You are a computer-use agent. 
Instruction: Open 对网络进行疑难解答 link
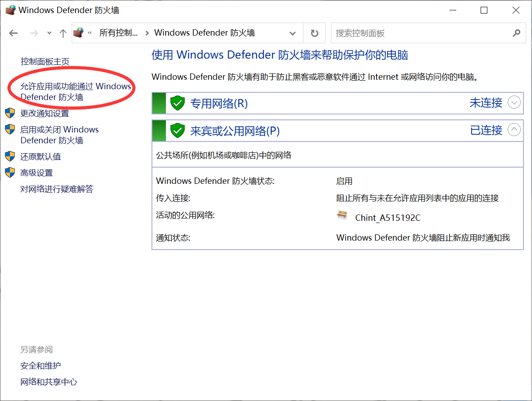point(57,189)
